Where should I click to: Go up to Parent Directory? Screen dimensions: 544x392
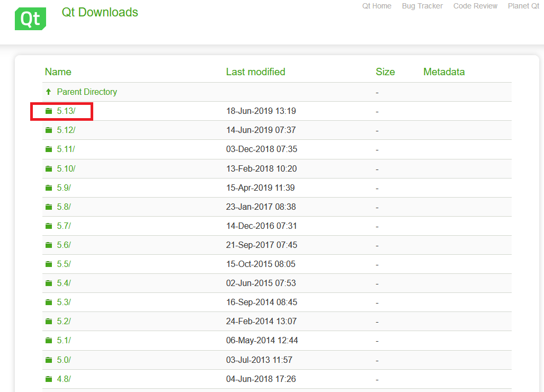tap(87, 92)
